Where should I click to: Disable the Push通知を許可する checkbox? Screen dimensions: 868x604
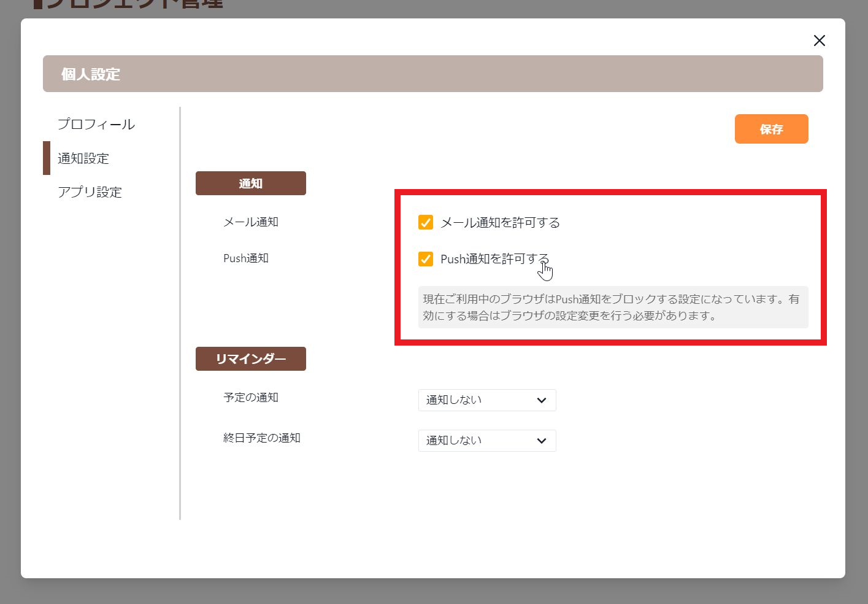pyautogui.click(x=425, y=258)
